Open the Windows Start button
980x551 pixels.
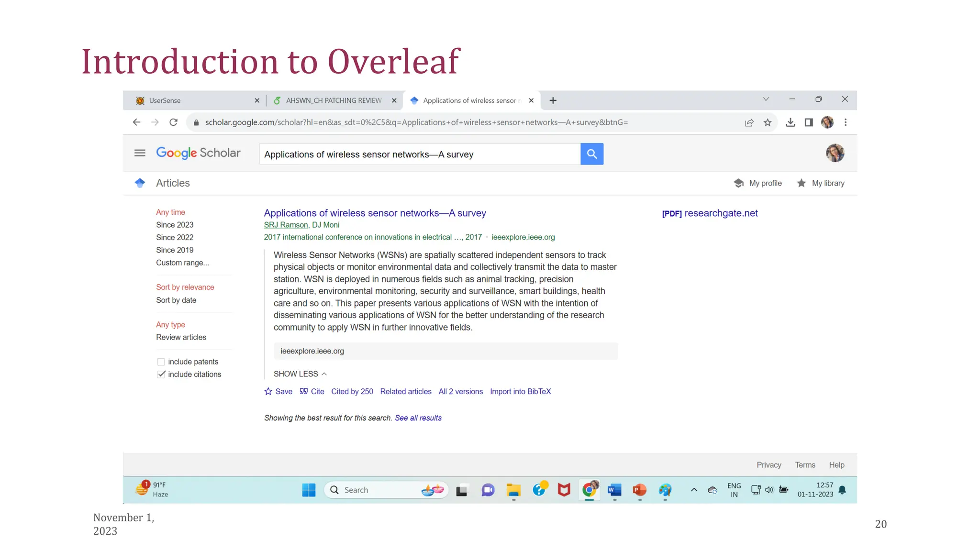pos(309,490)
